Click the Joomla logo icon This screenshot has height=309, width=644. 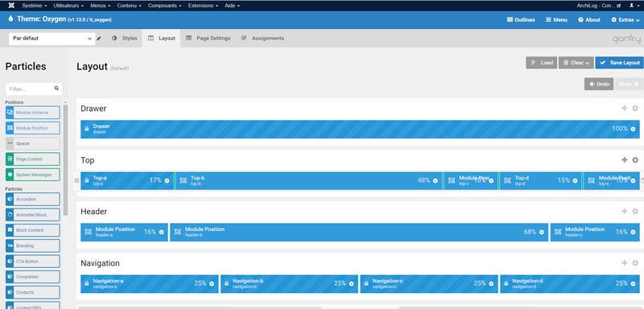click(11, 6)
